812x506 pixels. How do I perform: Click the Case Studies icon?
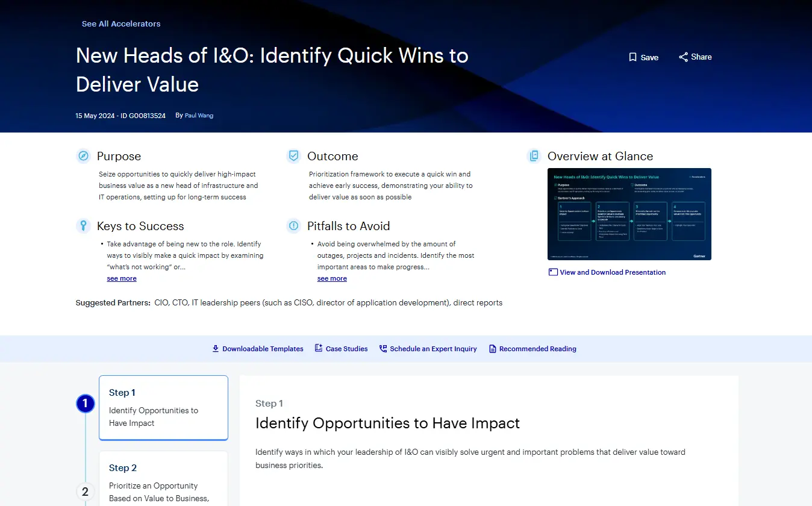pyautogui.click(x=319, y=349)
